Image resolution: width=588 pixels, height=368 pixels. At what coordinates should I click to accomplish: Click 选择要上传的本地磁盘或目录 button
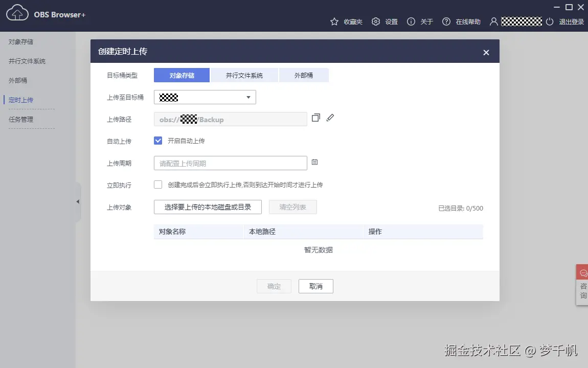[x=208, y=207]
